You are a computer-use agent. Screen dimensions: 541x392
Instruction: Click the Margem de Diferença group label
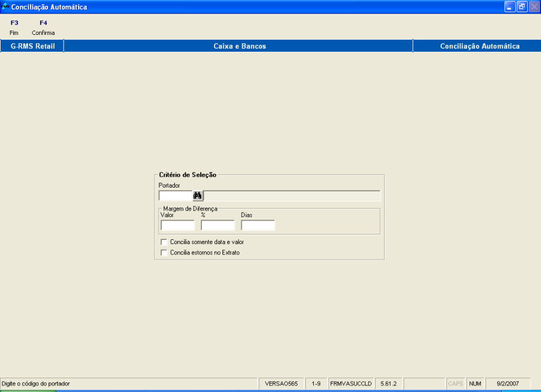pyautogui.click(x=190, y=209)
